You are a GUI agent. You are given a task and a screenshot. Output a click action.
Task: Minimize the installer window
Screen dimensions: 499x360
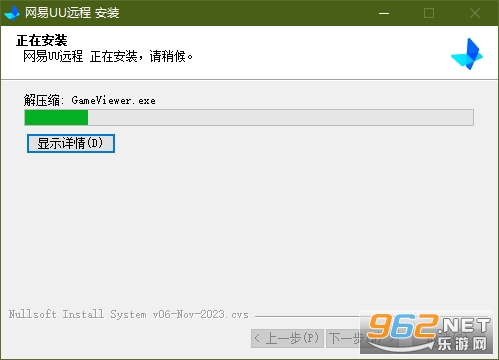coord(384,13)
